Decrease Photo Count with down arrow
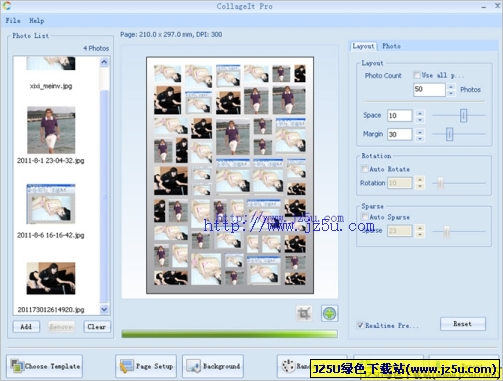Screen dimensions: 503x381 point(451,93)
